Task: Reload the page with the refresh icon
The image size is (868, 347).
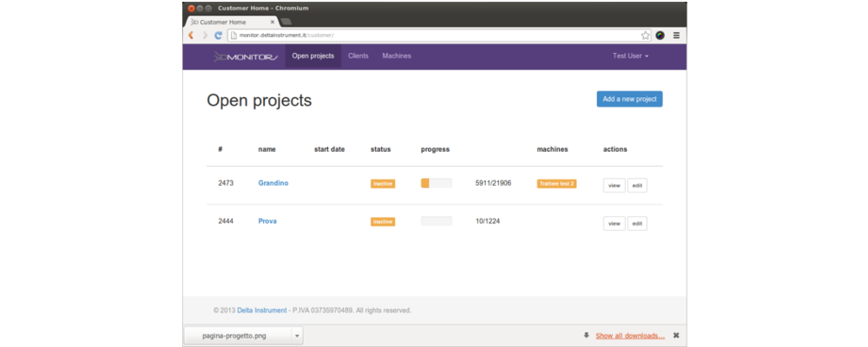Action: (219, 36)
